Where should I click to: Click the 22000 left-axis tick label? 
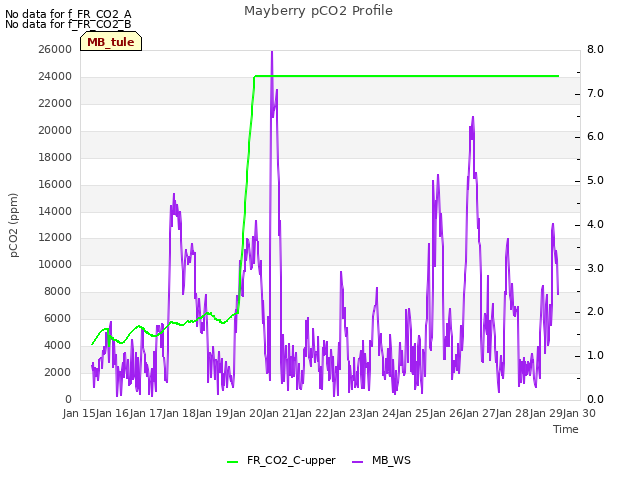55,103
